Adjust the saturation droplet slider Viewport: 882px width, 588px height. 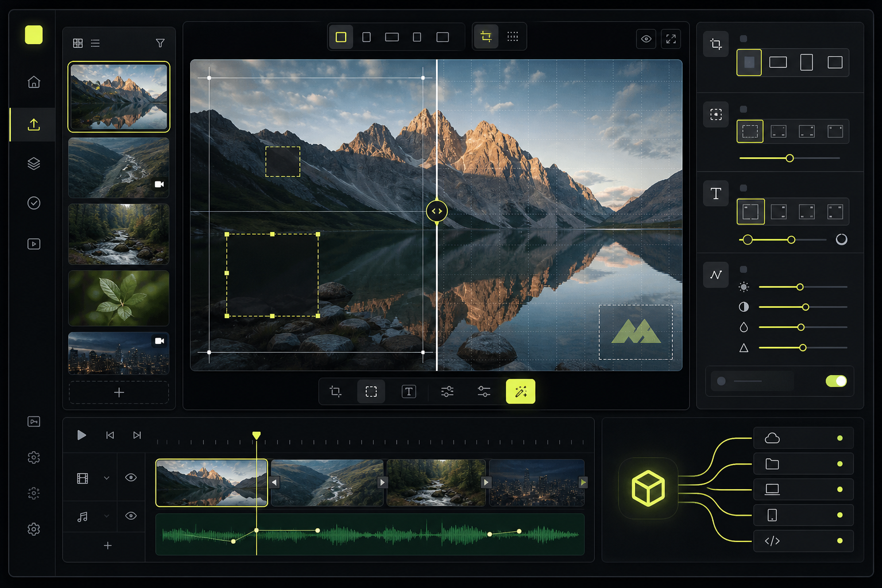click(803, 327)
